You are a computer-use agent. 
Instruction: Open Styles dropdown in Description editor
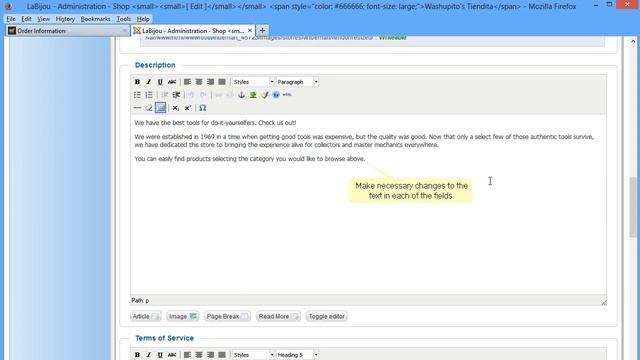point(253,82)
